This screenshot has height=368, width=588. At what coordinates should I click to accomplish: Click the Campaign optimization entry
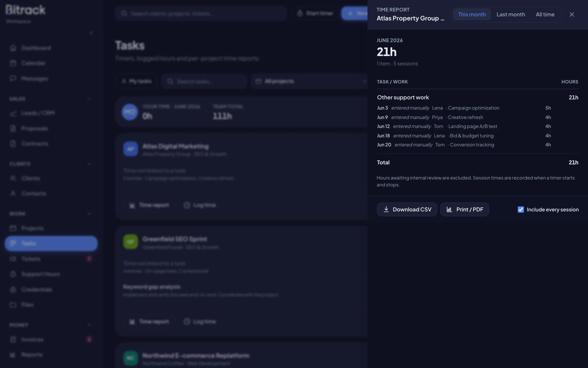(473, 108)
